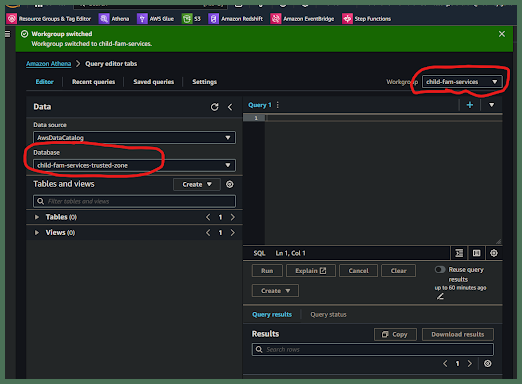Click the Run button
This screenshot has height=384, width=522.
(x=267, y=271)
